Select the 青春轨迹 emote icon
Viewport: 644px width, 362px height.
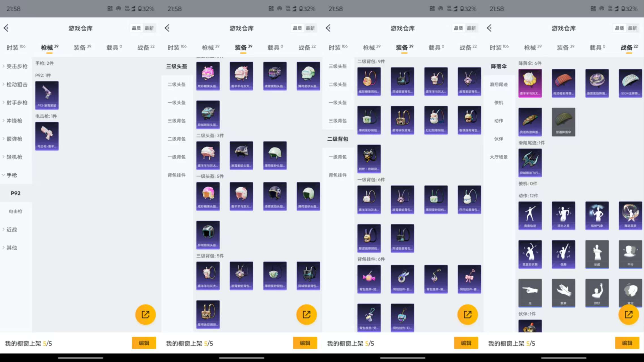[530, 216]
